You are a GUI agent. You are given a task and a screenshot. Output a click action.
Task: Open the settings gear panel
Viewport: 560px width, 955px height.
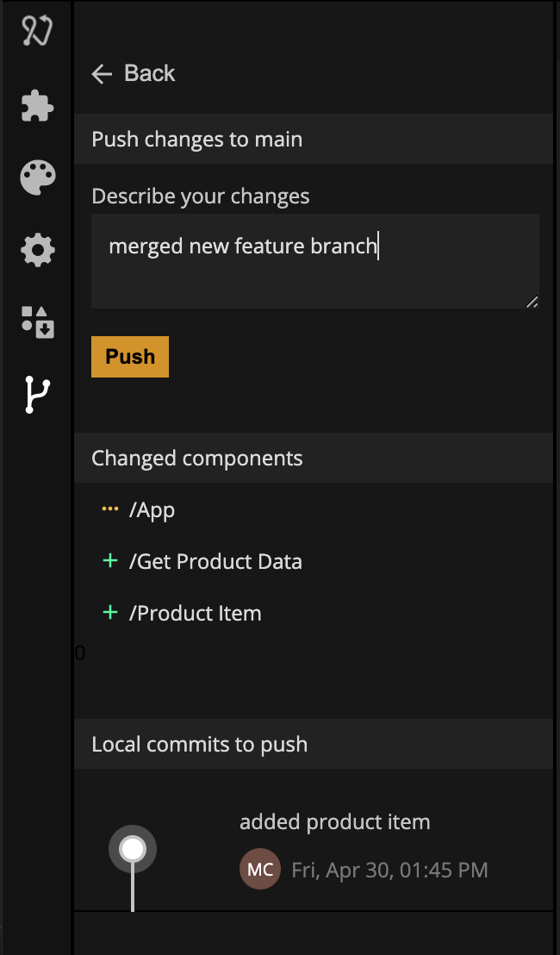[37, 251]
